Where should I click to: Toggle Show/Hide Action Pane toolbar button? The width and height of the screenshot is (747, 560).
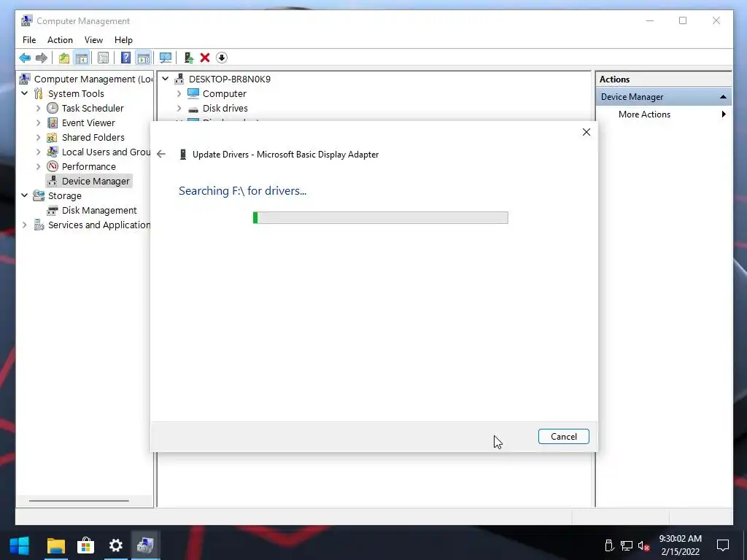(x=144, y=58)
